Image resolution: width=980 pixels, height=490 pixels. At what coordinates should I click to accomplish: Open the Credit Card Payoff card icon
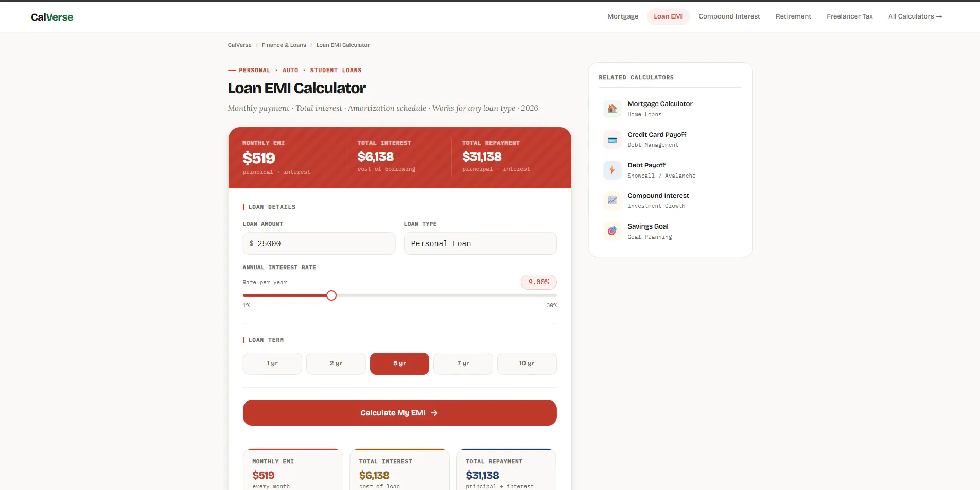pos(612,139)
